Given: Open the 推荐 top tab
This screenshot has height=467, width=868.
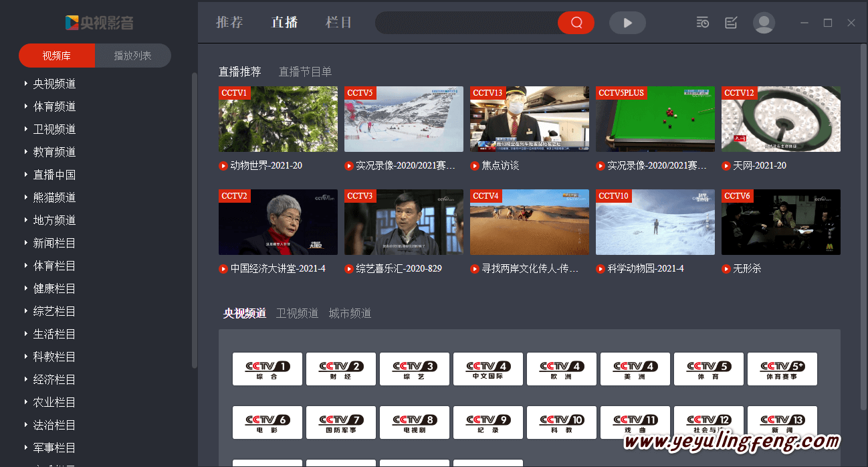Looking at the screenshot, I should [229, 22].
